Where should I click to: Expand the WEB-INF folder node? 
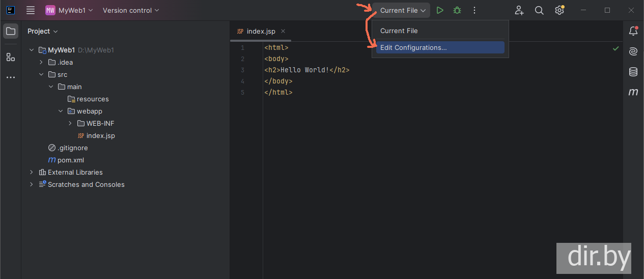pyautogui.click(x=70, y=123)
